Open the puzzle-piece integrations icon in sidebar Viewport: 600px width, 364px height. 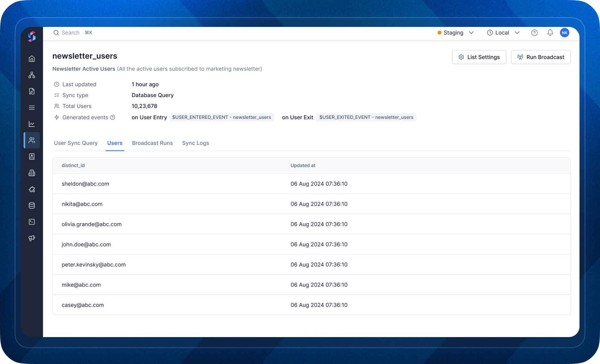click(x=32, y=189)
